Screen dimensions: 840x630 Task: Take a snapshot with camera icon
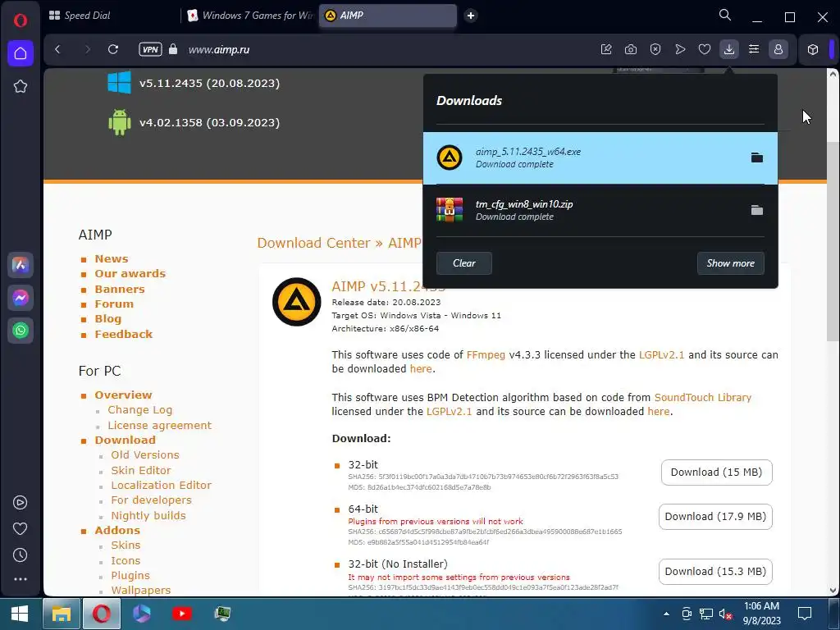point(631,49)
